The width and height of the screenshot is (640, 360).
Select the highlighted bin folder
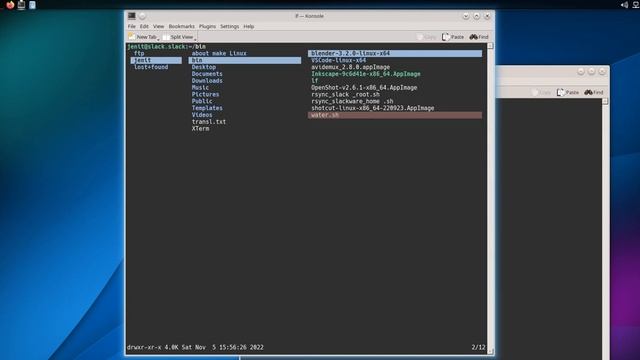[x=244, y=60]
